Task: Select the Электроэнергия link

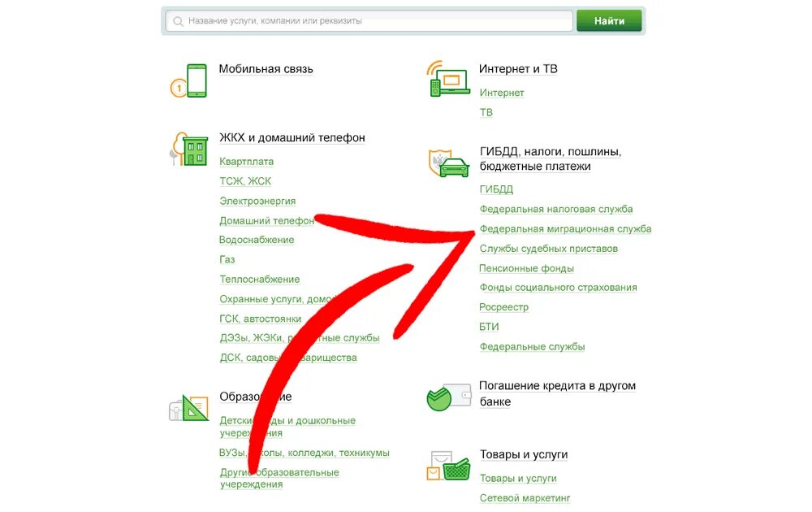Action: point(257,201)
